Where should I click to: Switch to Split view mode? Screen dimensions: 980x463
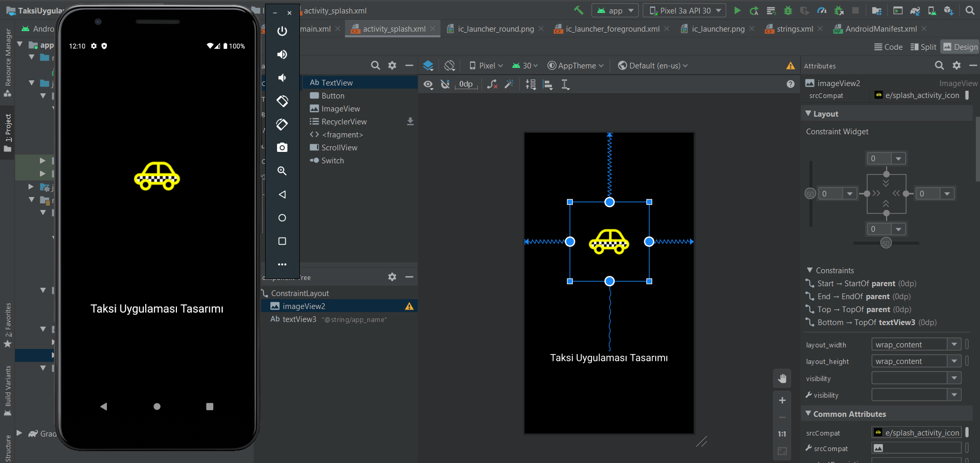click(x=923, y=47)
